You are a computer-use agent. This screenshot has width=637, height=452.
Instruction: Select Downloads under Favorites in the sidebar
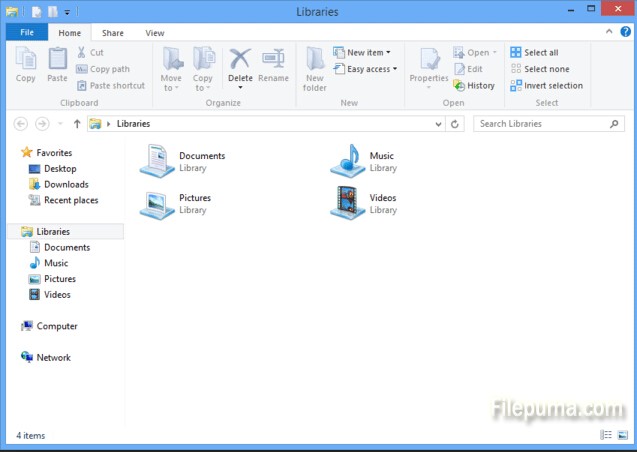point(66,185)
